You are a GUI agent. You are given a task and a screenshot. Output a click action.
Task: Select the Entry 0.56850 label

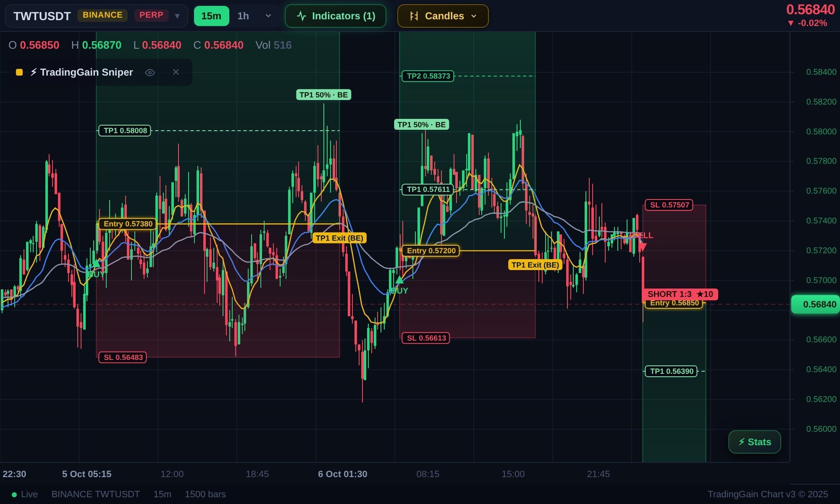(674, 303)
